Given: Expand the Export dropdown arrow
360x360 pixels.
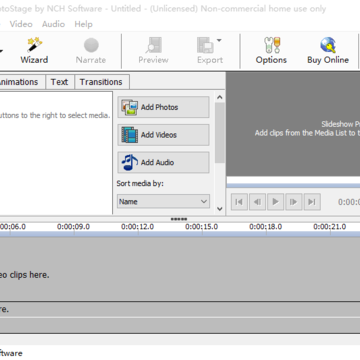Looking at the screenshot, I should [219, 41].
